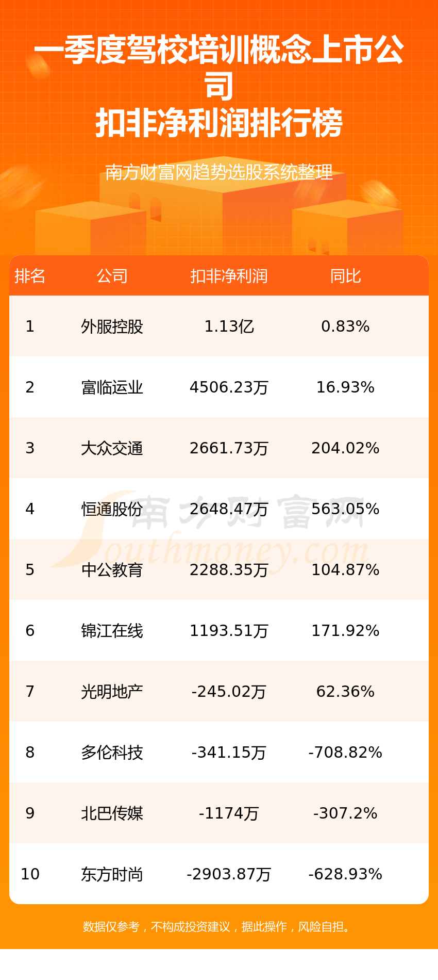Viewport: 438px width, 980px height.
Task: Click the 1.13亿 profit value
Action: point(229,326)
